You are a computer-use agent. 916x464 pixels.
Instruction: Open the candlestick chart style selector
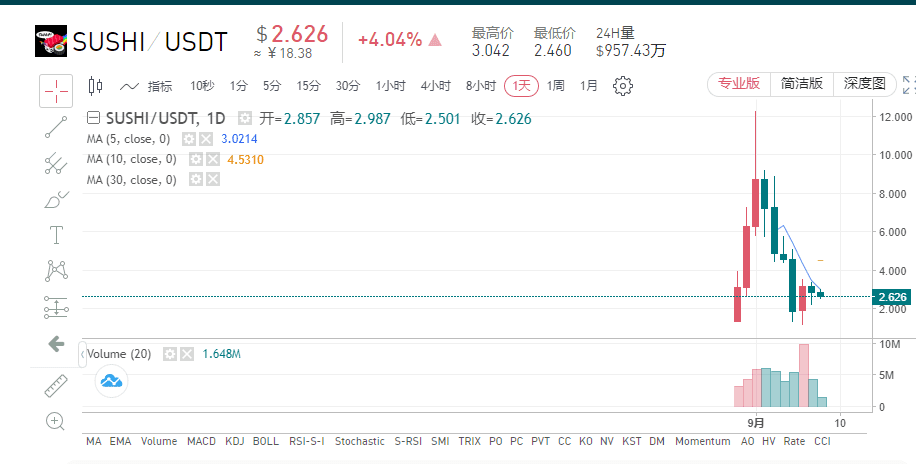[x=95, y=86]
